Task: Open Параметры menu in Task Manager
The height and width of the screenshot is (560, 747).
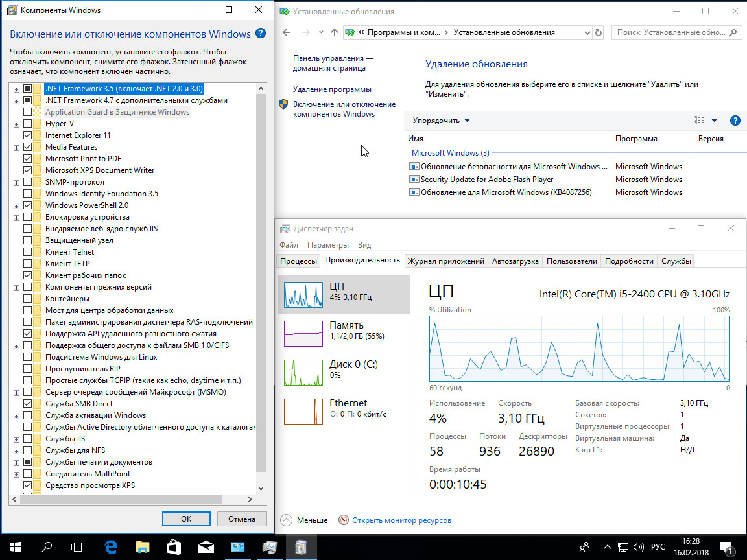Action: point(327,245)
